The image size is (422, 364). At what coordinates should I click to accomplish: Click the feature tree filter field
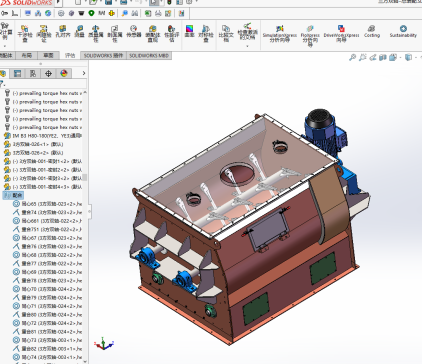point(43,84)
